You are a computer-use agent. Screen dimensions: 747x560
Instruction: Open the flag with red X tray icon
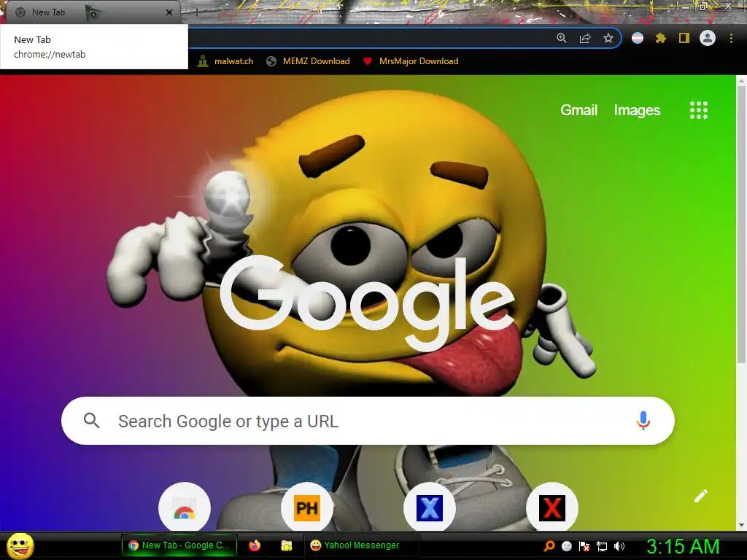point(584,546)
